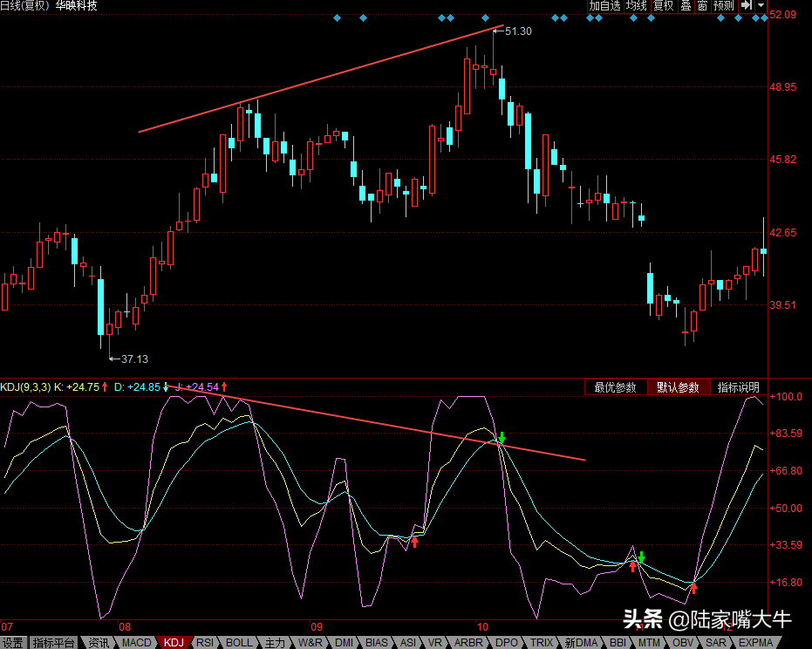Click the 窗 window layout button
The height and width of the screenshot is (649, 812).
click(702, 6)
